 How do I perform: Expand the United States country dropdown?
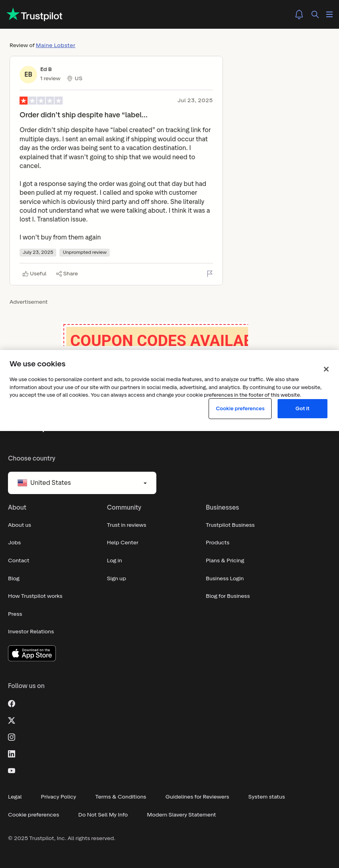tap(82, 483)
